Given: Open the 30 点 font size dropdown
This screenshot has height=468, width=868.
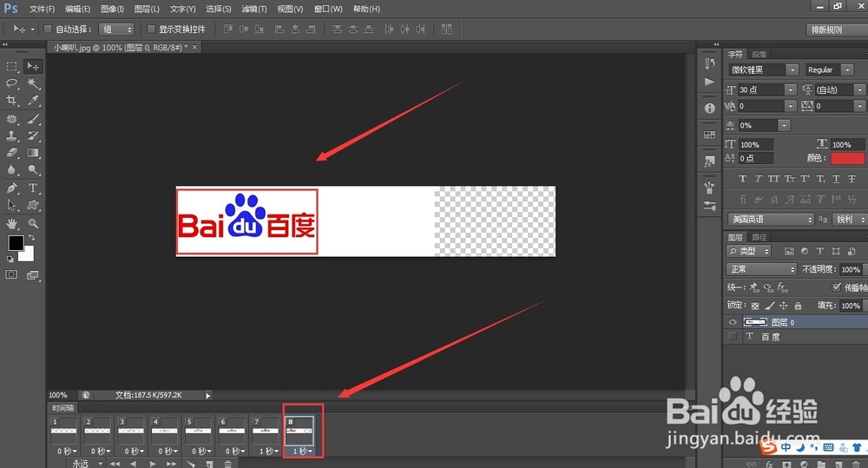Looking at the screenshot, I should (791, 89).
